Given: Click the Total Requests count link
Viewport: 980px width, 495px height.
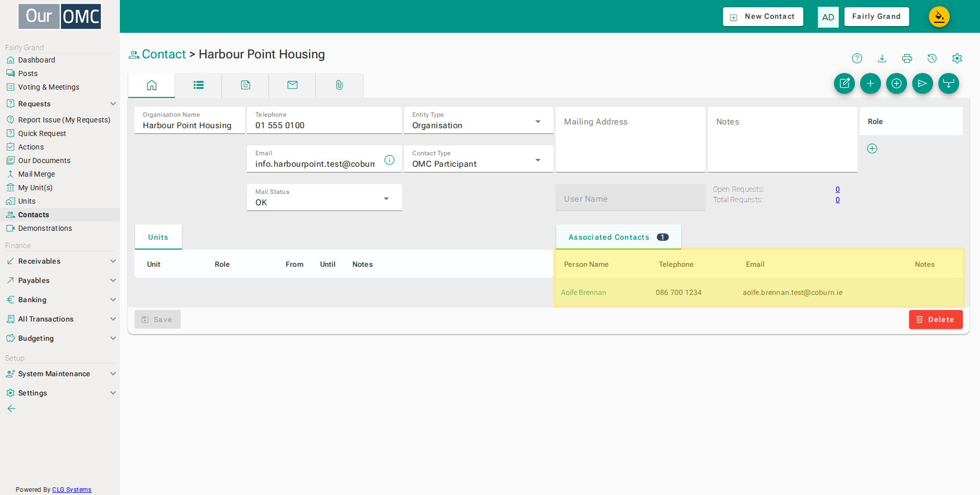Looking at the screenshot, I should (838, 200).
